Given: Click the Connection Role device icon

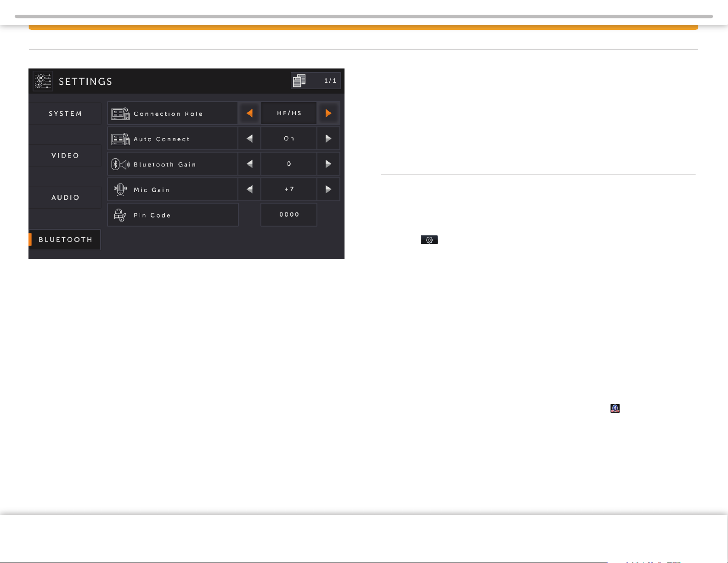Looking at the screenshot, I should click(120, 114).
